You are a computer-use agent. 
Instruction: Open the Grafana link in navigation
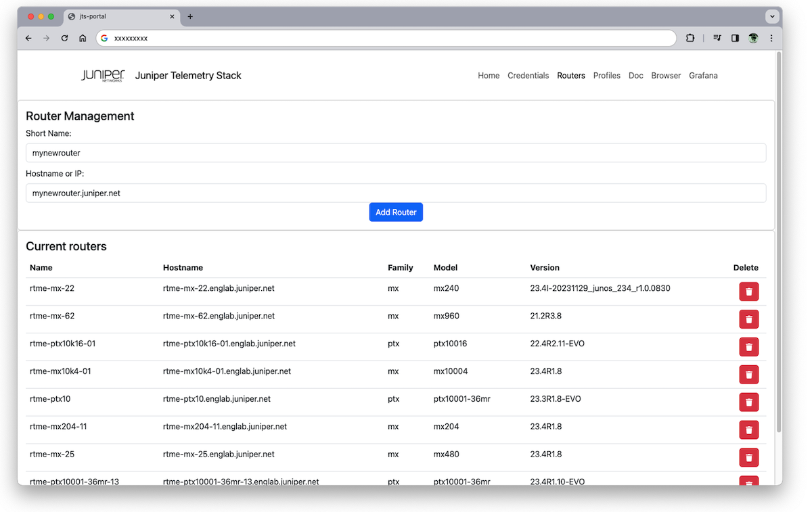point(703,75)
